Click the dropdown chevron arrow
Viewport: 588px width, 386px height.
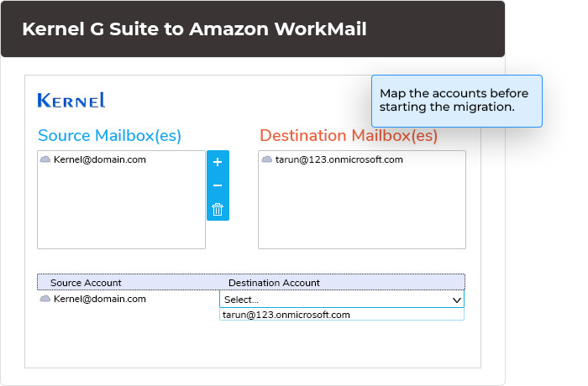(456, 300)
